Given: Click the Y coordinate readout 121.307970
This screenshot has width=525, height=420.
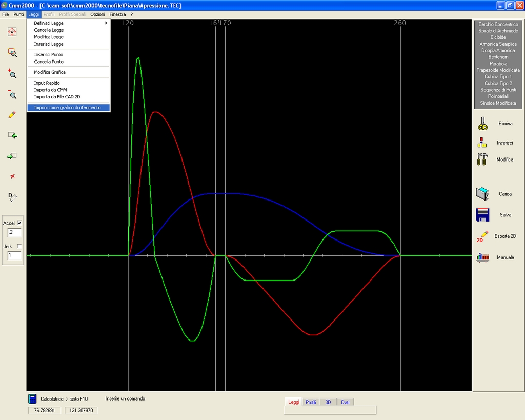Looking at the screenshot, I should click(x=81, y=410).
